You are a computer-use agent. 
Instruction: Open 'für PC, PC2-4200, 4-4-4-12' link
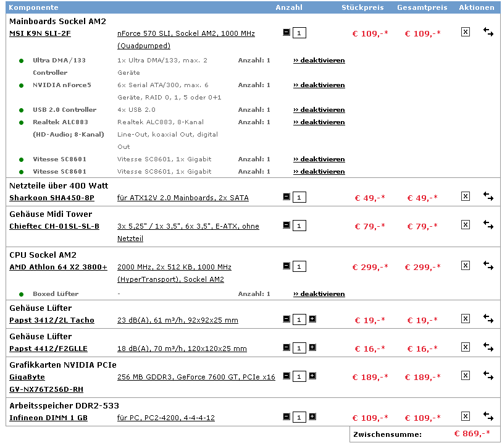[166, 418]
